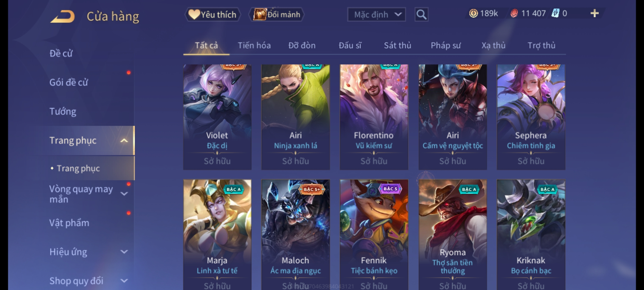The height and width of the screenshot is (290, 644).
Task: Select the Pháp sư filter tab
Action: pyautogui.click(x=446, y=45)
